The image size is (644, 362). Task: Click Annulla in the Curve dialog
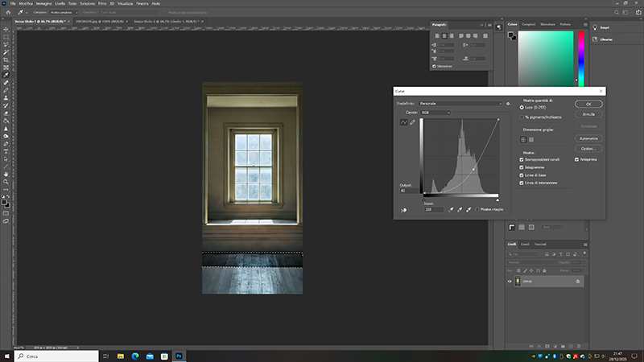tap(588, 114)
